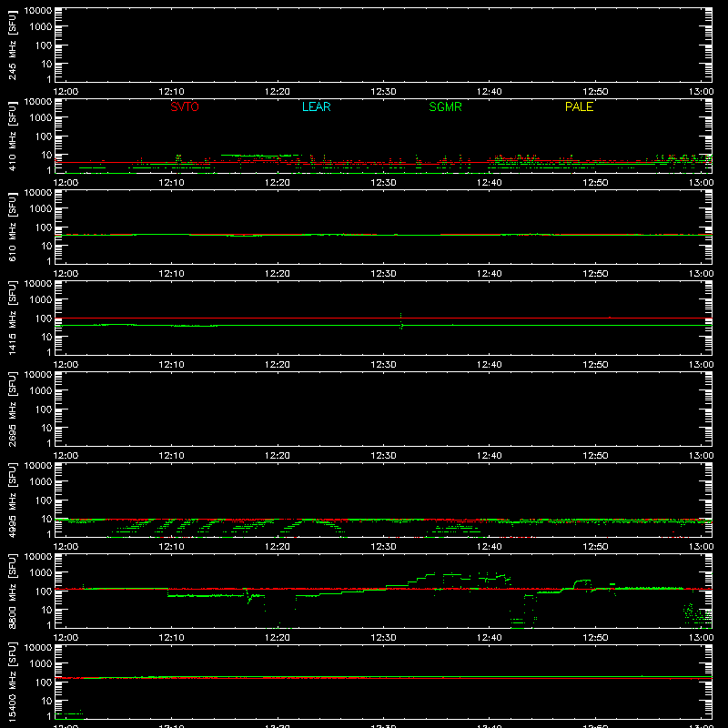
Task: Click 12:00 tick under the 245 MHz panel
Action: click(x=66, y=92)
